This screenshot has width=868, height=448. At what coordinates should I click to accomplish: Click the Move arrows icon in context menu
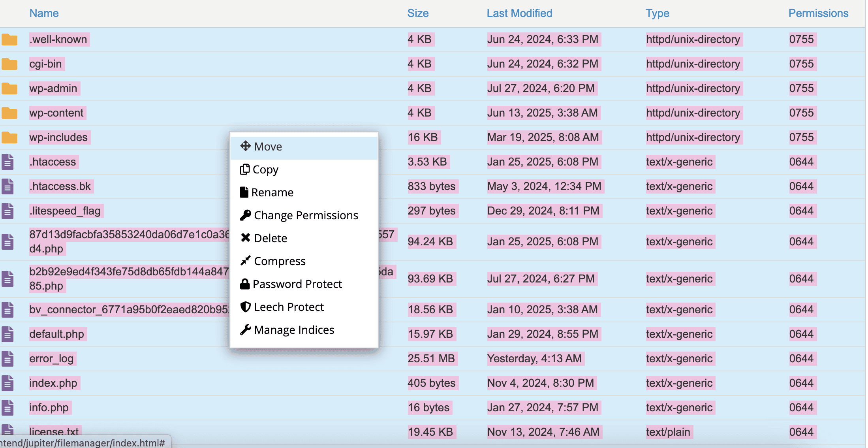245,146
